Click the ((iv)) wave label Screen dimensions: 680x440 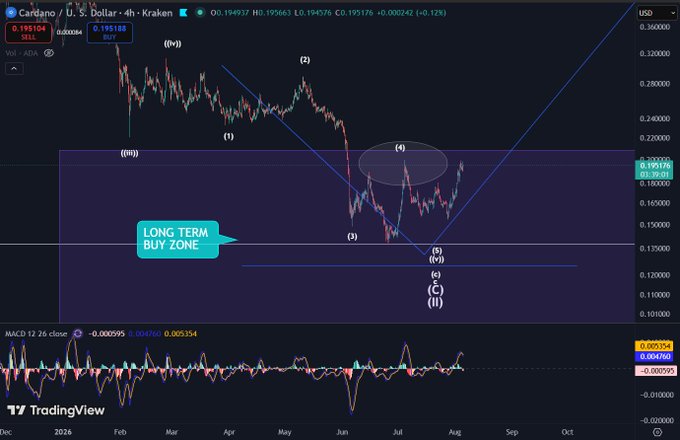(173, 43)
